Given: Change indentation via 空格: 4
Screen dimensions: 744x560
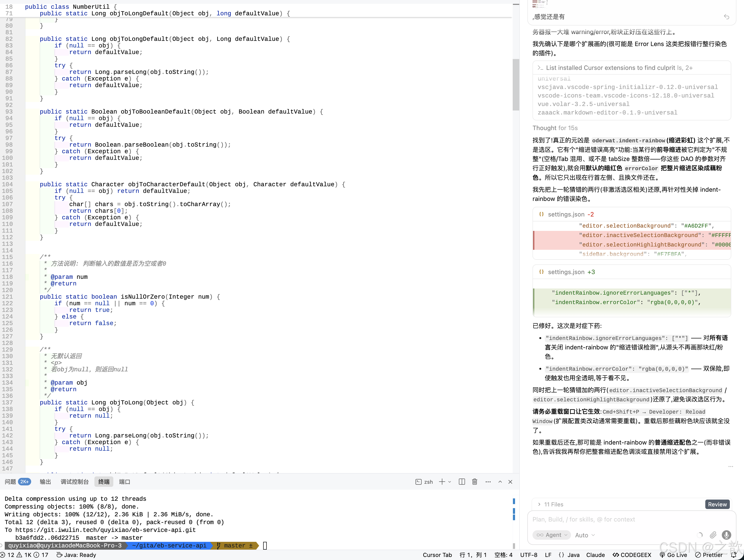Looking at the screenshot, I should [503, 555].
